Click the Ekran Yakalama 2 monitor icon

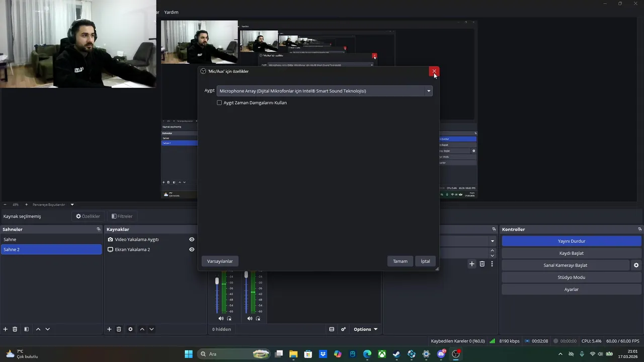click(x=110, y=249)
